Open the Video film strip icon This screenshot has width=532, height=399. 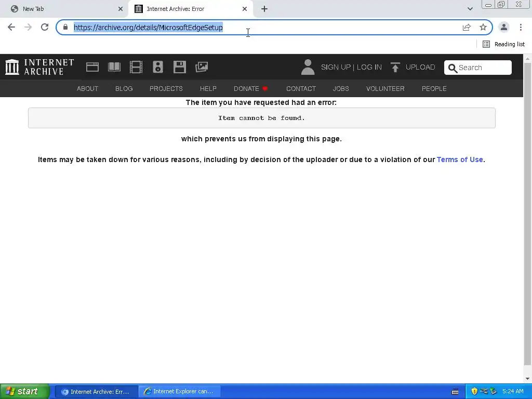point(136,67)
